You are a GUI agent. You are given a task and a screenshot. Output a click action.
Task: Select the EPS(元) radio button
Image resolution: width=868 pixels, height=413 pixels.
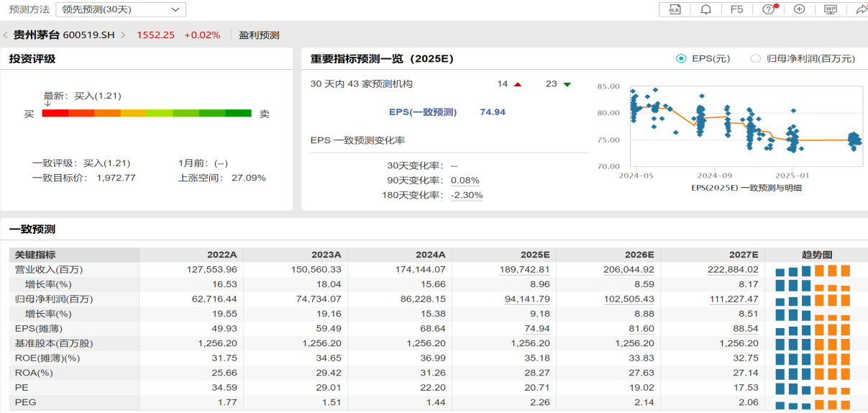coord(681,59)
